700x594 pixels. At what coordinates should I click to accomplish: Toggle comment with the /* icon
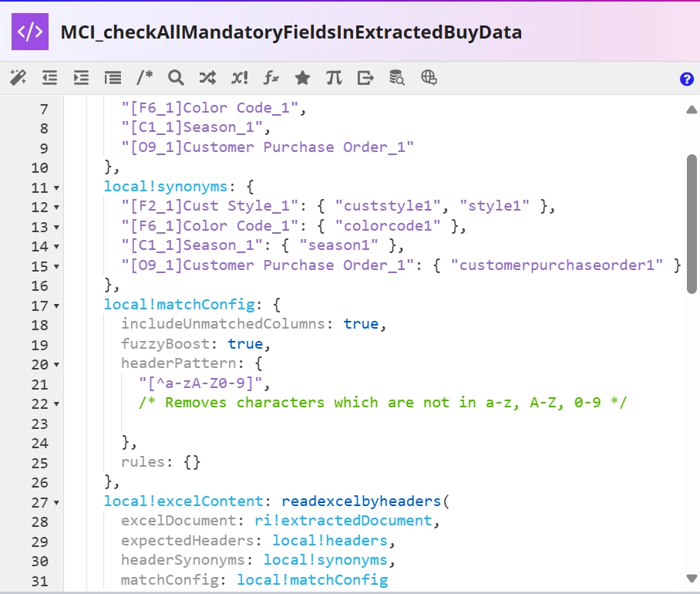coord(145,78)
